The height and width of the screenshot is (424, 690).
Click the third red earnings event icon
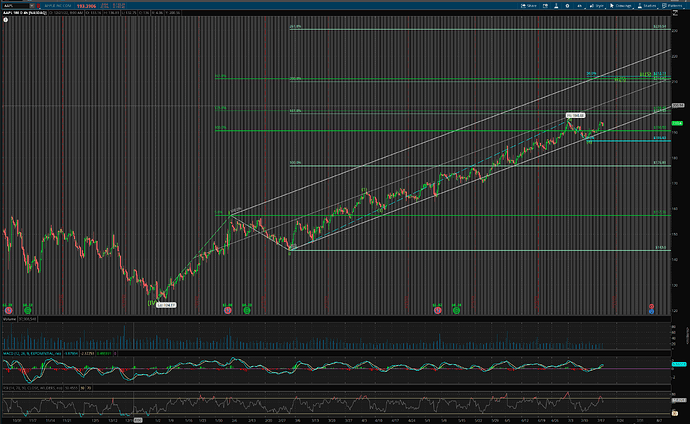437,310
